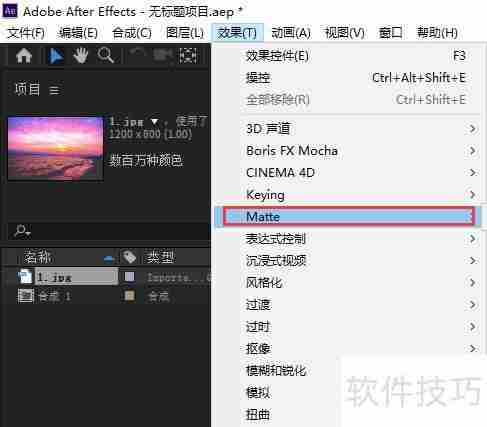Expand the Keying submenu
Screen dimensions: 487x427
coord(347,195)
